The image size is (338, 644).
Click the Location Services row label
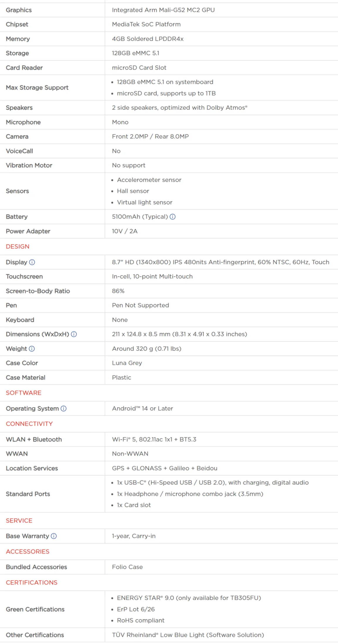click(32, 468)
